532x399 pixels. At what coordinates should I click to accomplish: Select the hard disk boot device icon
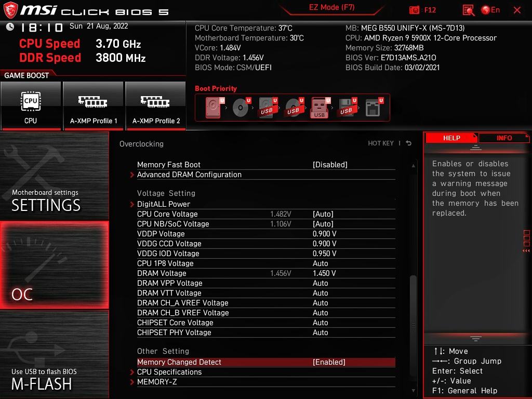215,108
